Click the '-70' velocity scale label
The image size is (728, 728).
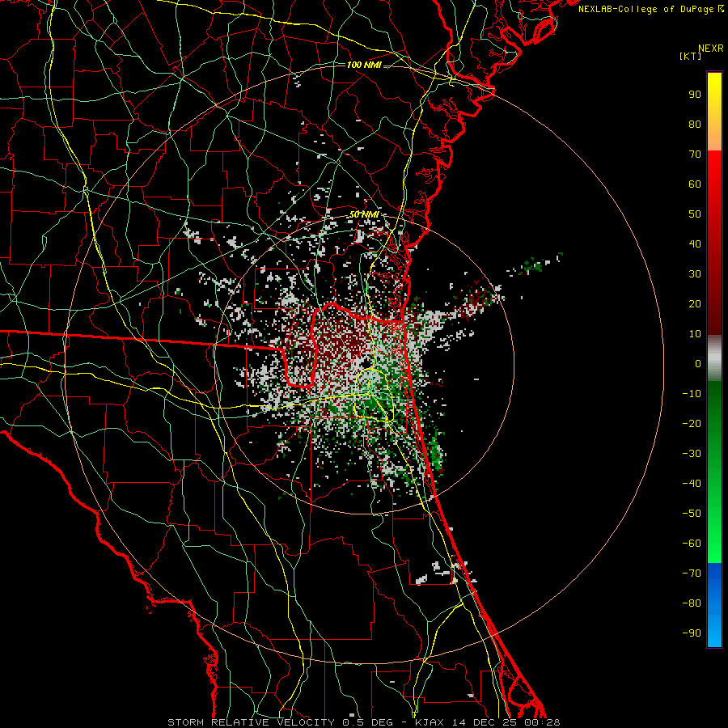coord(692,574)
